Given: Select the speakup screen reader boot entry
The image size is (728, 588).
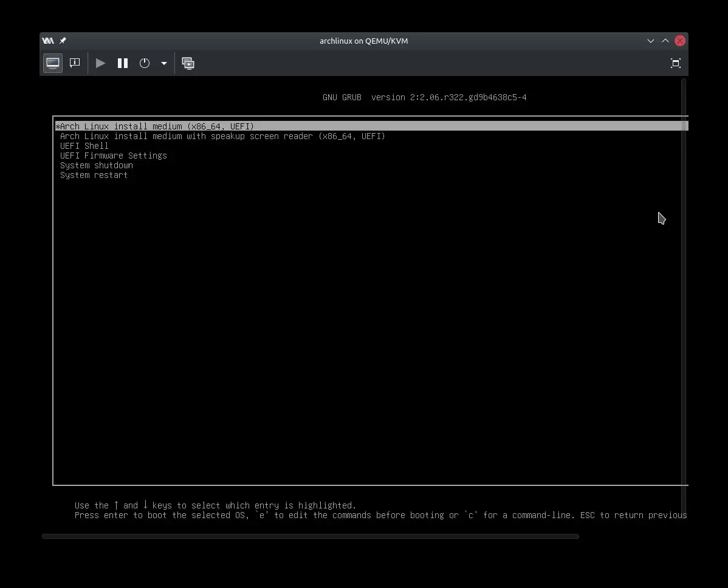Looking at the screenshot, I should point(222,136).
